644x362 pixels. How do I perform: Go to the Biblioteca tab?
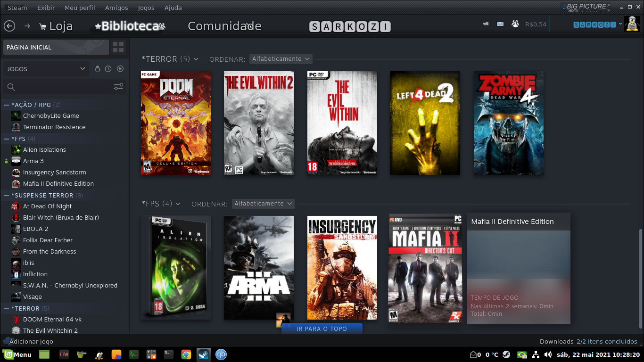[130, 26]
